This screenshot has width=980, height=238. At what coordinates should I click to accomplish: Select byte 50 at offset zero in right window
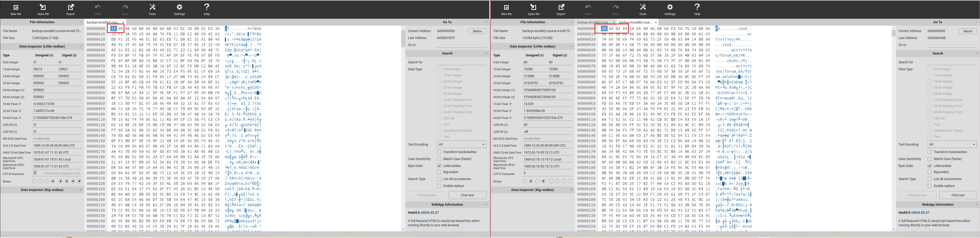pos(604,29)
